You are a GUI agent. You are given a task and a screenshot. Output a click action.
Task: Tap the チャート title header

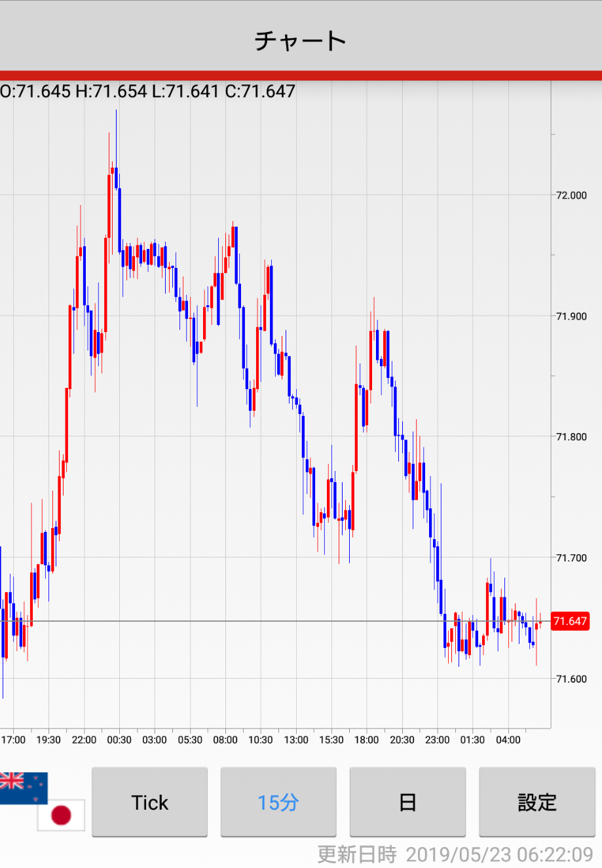coord(301,41)
